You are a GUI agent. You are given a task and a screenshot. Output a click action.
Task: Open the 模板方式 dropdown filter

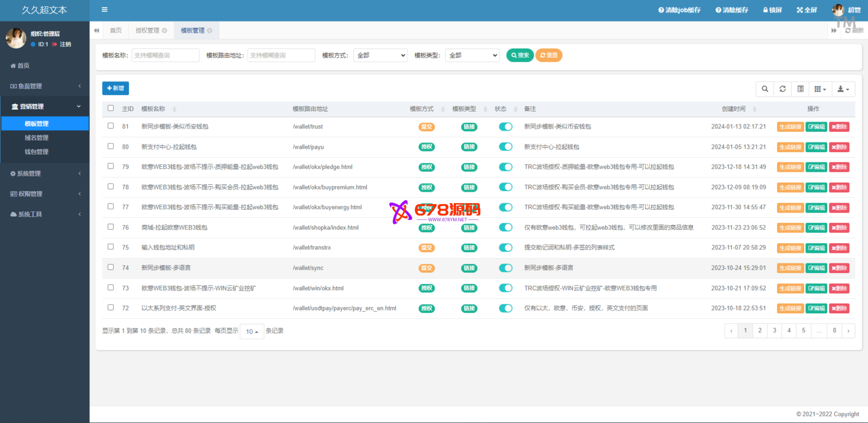pos(380,55)
